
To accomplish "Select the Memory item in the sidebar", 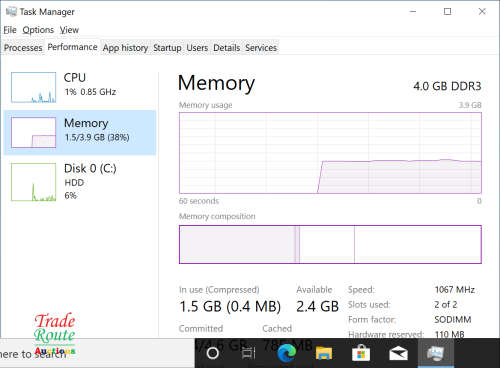I will tap(80, 132).
